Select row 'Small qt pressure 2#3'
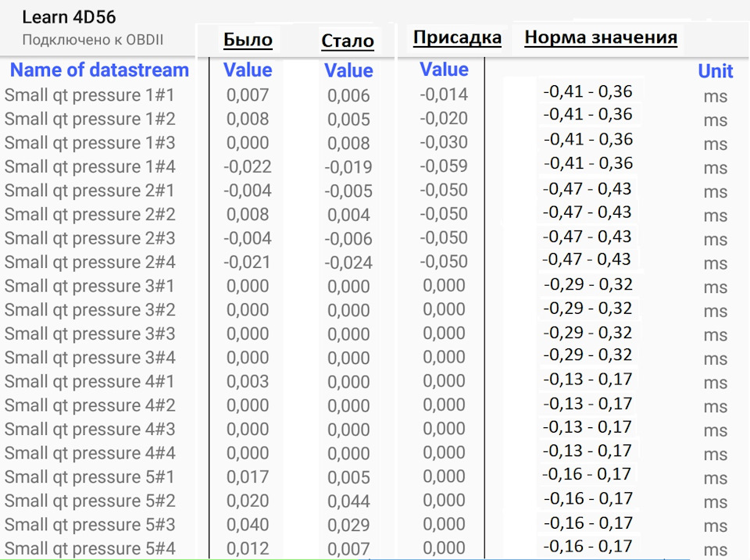The height and width of the screenshot is (560, 750). (375, 238)
